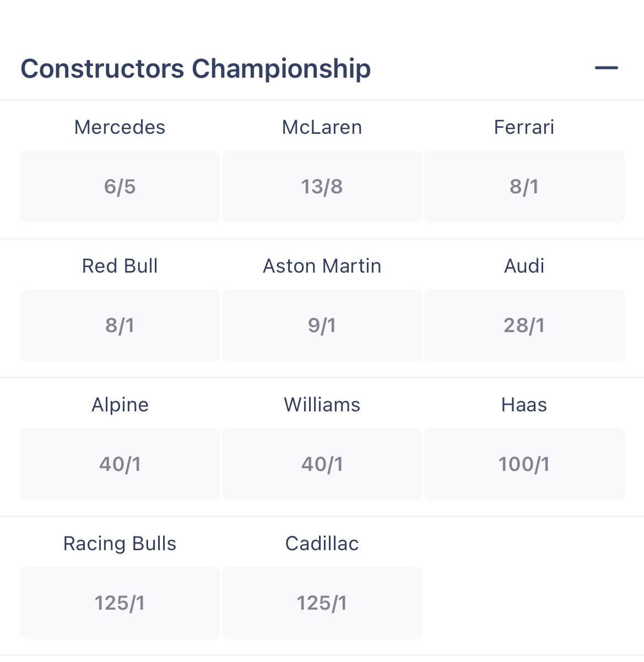The height and width of the screenshot is (662, 644).
Task: Add Alpine 40/1 to betslip
Action: coord(120,464)
